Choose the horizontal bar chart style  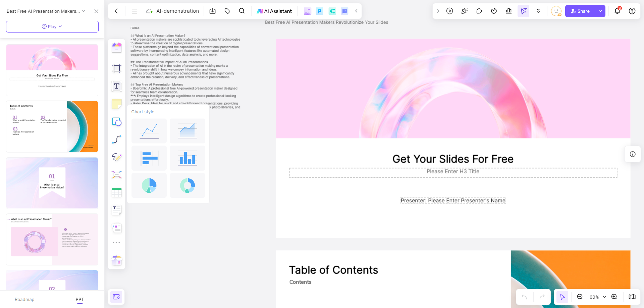pos(149,158)
